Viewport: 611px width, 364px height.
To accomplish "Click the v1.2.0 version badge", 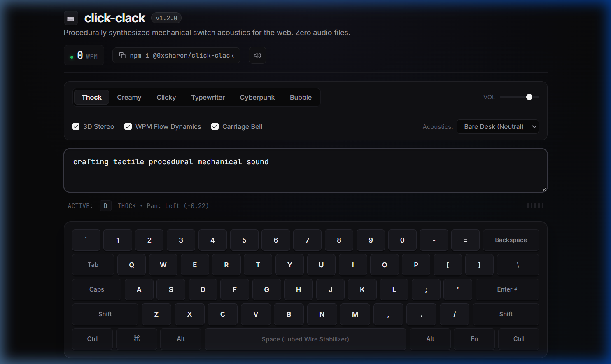I will [x=166, y=18].
